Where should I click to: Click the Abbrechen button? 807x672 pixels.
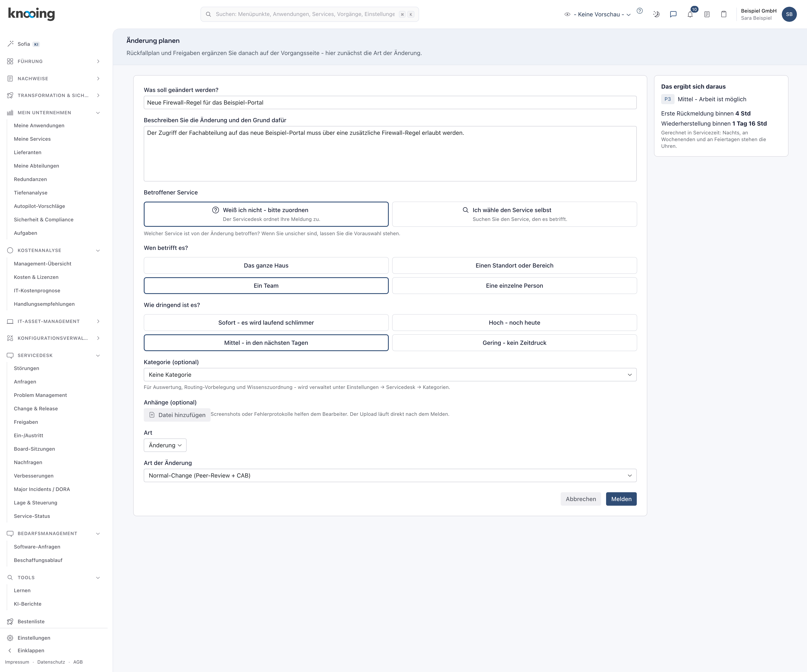pos(581,499)
